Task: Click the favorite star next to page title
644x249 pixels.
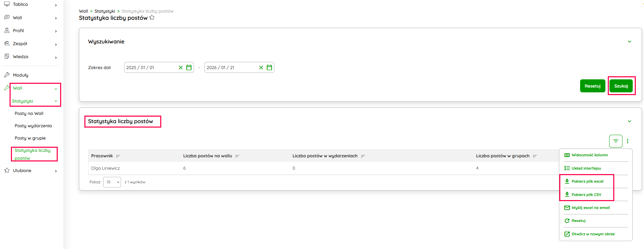Action: pyautogui.click(x=152, y=18)
